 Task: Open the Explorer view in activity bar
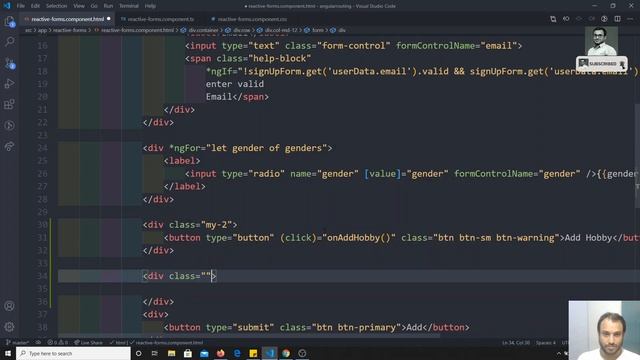click(x=9, y=21)
